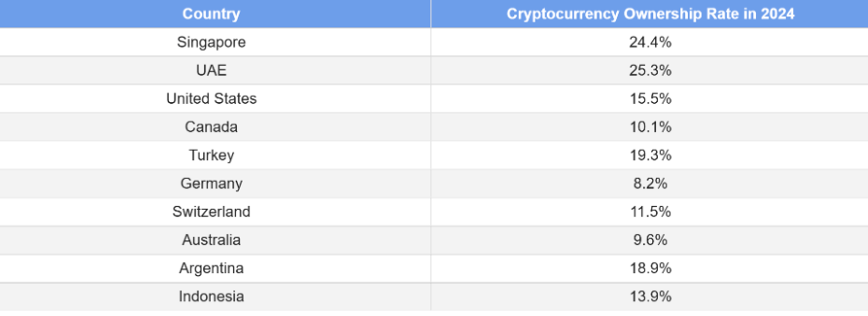Click the 15.5% value cell
Image resolution: width=868 pixels, height=316 pixels.
(x=650, y=99)
